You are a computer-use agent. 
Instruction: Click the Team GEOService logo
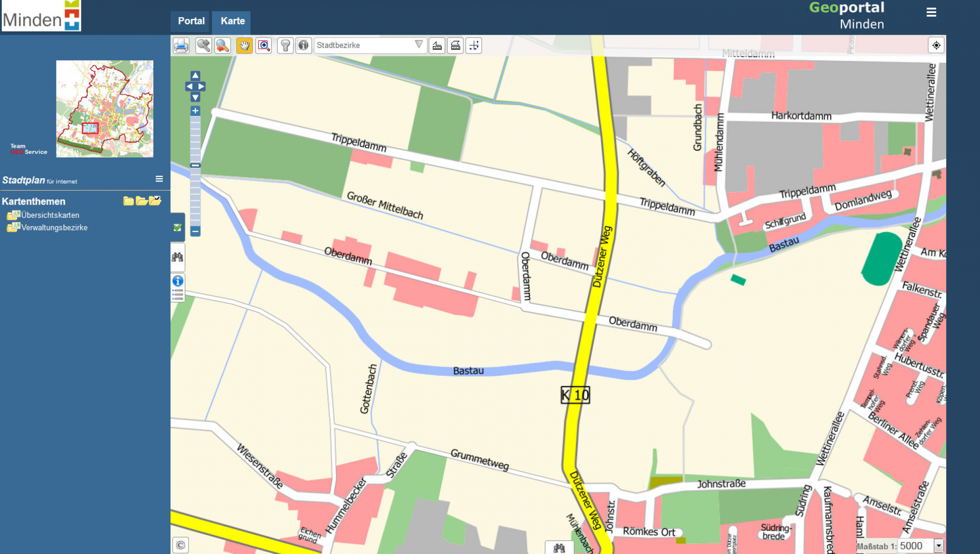point(29,149)
